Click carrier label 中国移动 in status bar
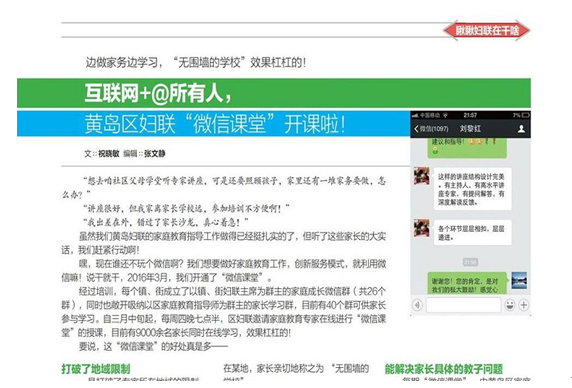Image resolution: width=572 pixels, height=388 pixels. coord(430,115)
